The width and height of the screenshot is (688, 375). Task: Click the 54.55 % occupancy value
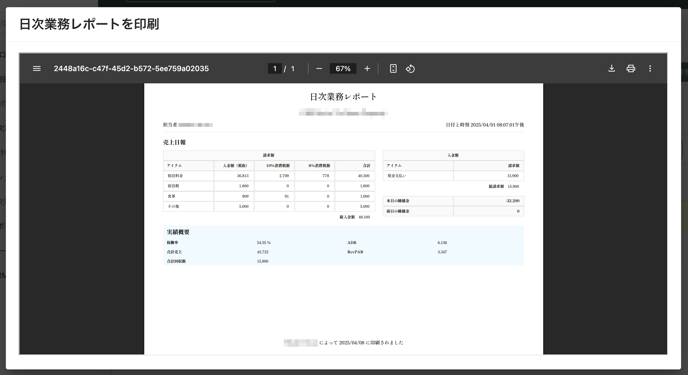[264, 243]
